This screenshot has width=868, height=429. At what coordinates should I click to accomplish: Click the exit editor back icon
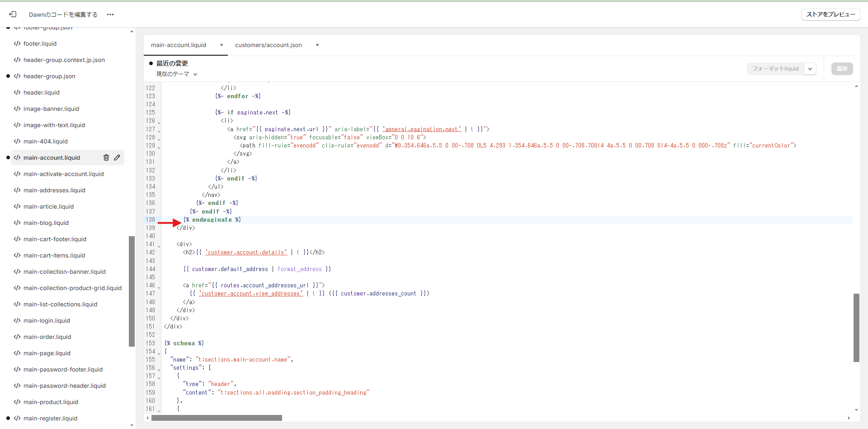click(x=13, y=14)
